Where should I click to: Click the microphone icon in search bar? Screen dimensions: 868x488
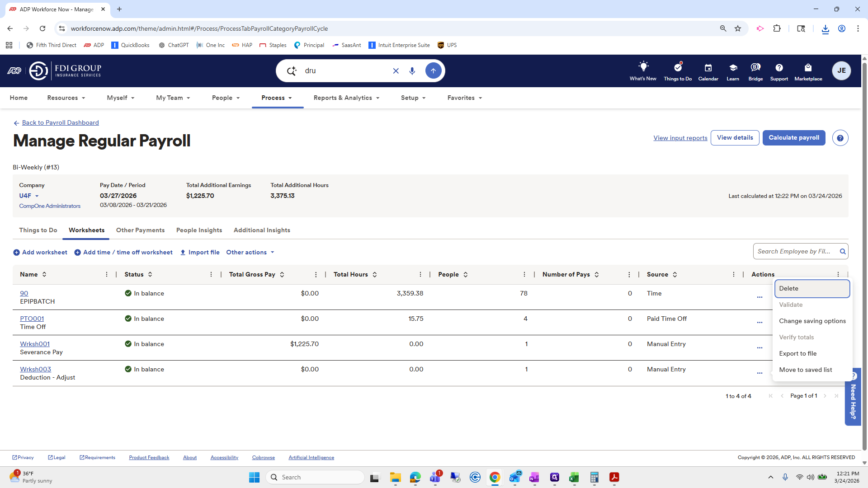412,71
